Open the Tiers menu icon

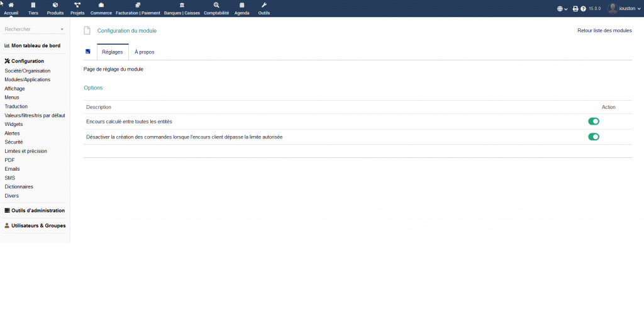tap(33, 5)
